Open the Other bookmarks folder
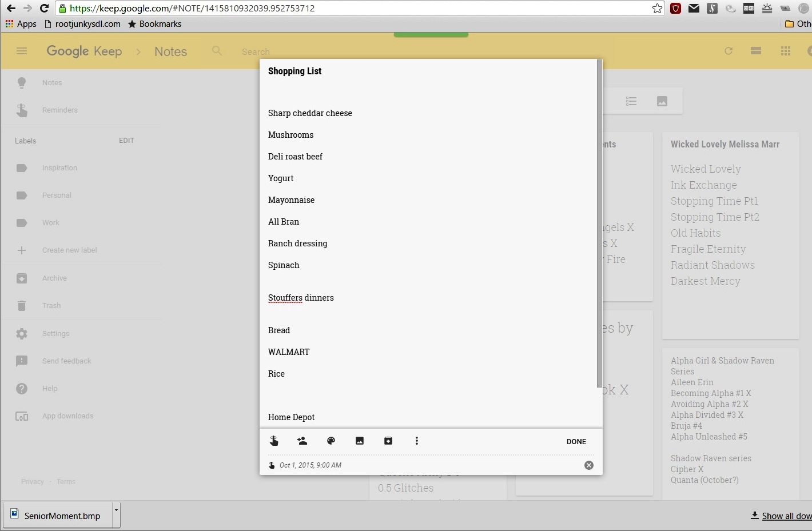The image size is (812, 531). click(798, 24)
